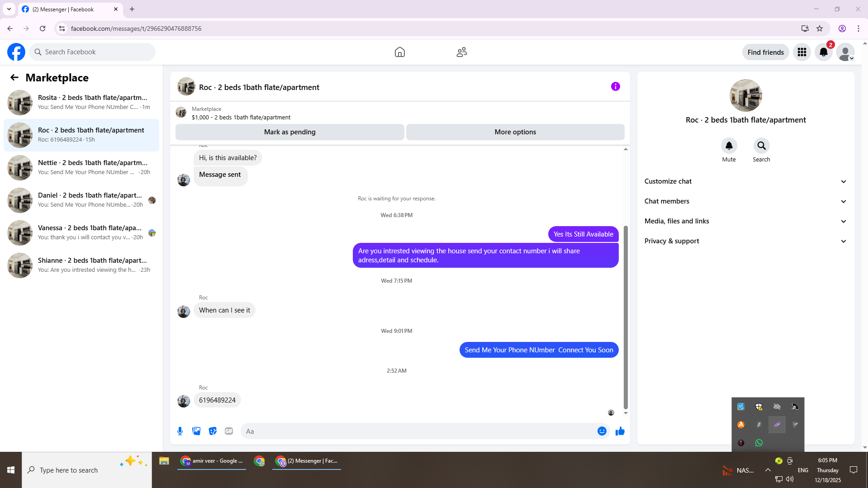The image size is (868, 488).
Task: Mute the Roc conversation
Action: (729, 146)
